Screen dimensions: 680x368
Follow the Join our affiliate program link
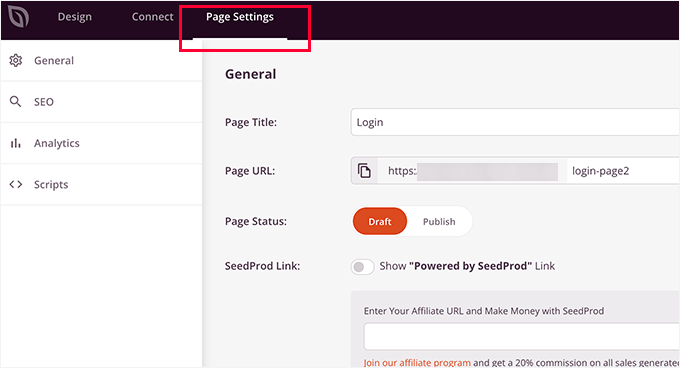click(x=417, y=362)
